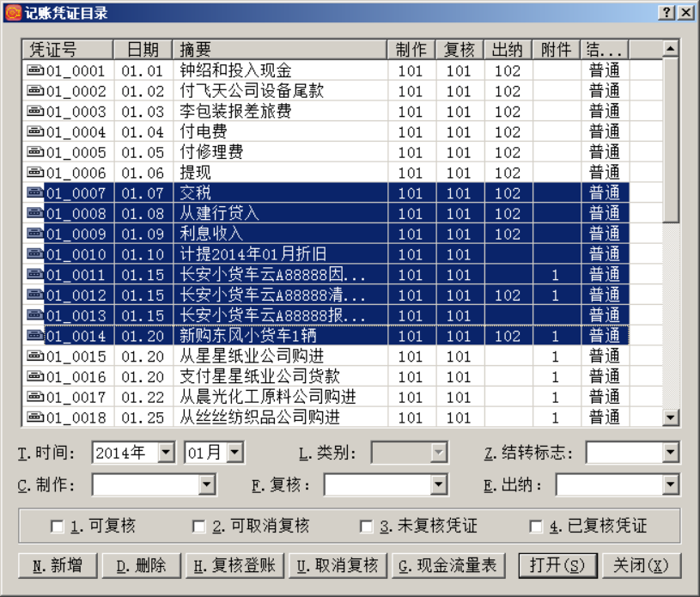Click the voucher icon of row 01_0010
The width and height of the screenshot is (700, 597).
pos(35,254)
